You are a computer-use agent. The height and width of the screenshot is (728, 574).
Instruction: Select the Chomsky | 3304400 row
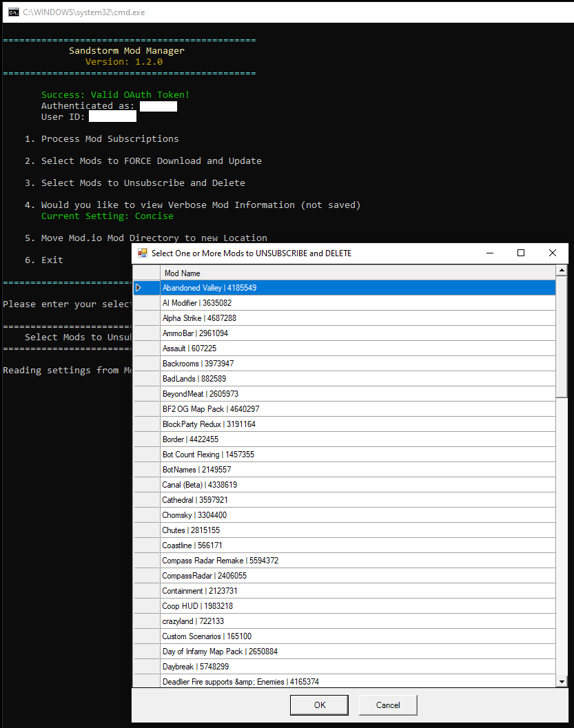[x=358, y=515]
